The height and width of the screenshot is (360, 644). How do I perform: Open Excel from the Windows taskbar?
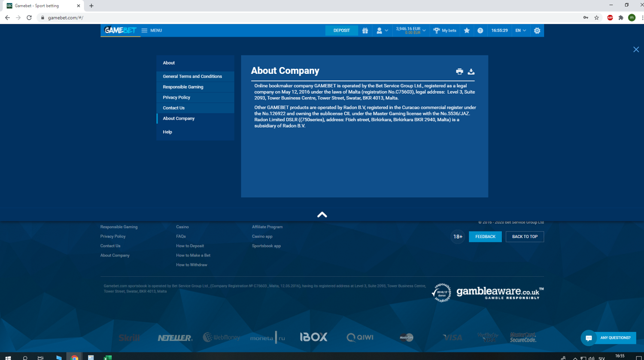[107, 357]
